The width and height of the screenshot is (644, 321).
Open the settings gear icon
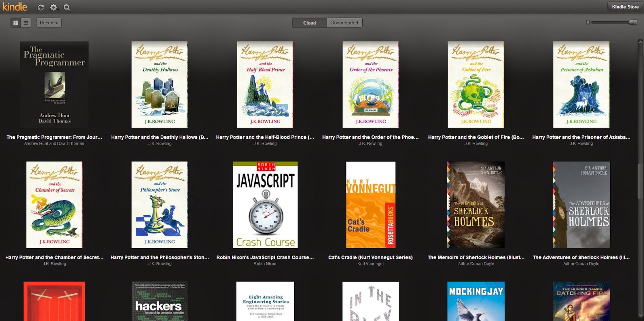(54, 7)
